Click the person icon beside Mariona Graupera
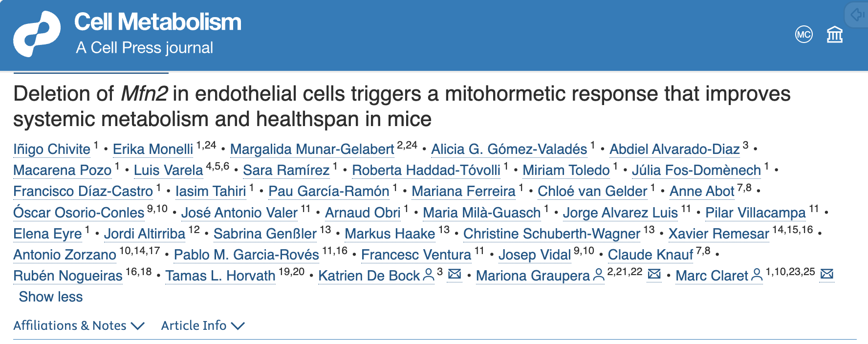The height and width of the screenshot is (344, 868). pos(598,275)
